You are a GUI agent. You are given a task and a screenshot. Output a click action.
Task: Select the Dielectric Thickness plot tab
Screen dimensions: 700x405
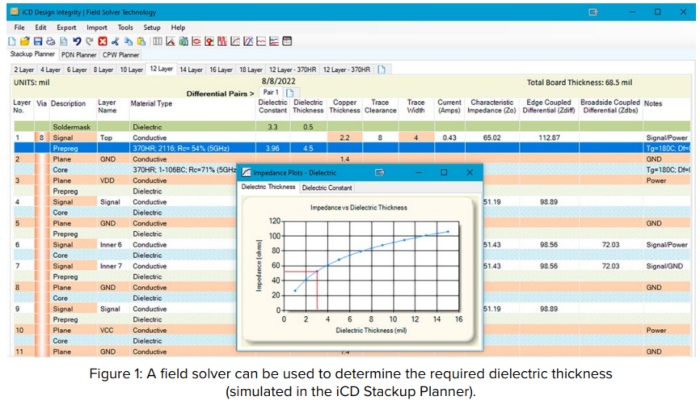pos(268,187)
